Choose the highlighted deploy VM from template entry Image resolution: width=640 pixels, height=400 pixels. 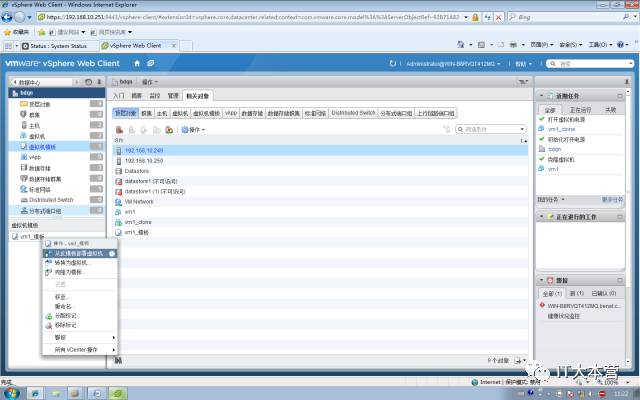[x=80, y=253]
